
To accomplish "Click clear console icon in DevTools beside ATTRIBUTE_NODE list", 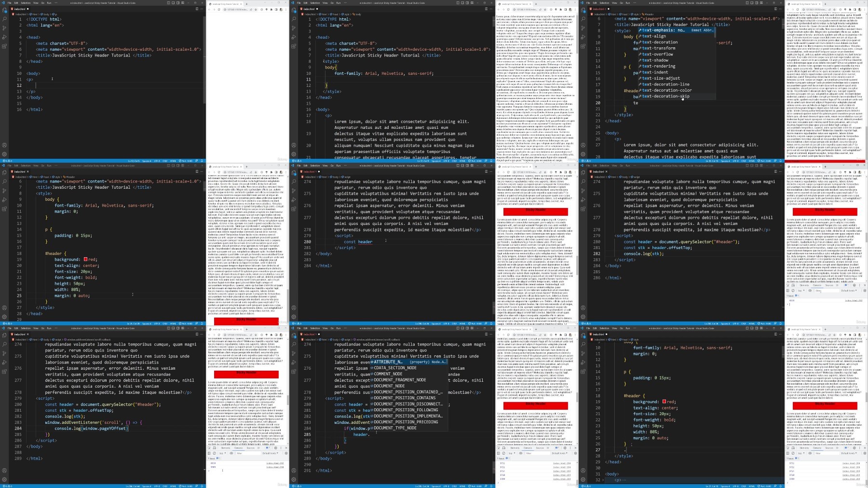I will click(x=504, y=453).
